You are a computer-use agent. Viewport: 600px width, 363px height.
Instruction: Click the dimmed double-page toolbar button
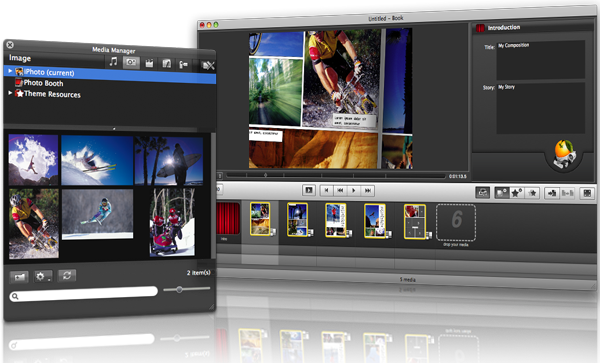click(567, 193)
